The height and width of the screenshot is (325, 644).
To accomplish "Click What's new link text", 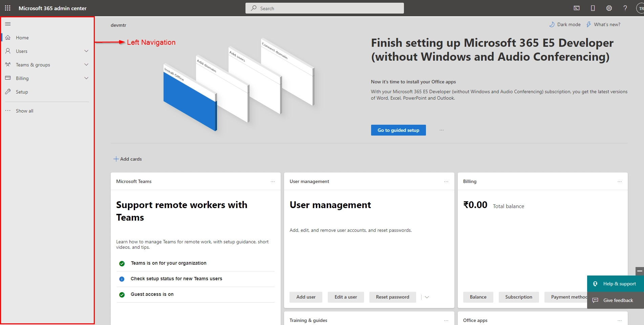I will (607, 24).
